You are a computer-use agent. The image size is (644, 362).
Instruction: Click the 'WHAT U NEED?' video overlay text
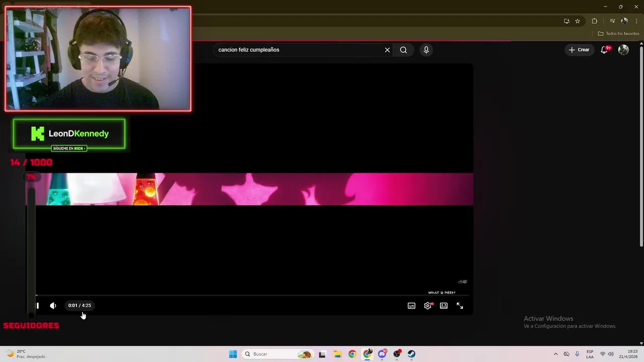tap(442, 293)
